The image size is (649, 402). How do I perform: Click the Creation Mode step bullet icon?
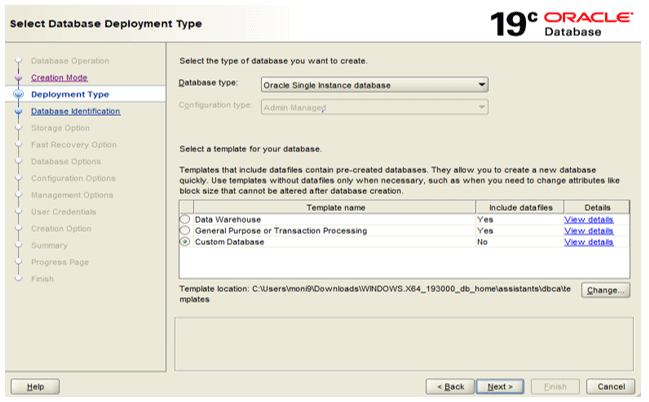pos(18,78)
